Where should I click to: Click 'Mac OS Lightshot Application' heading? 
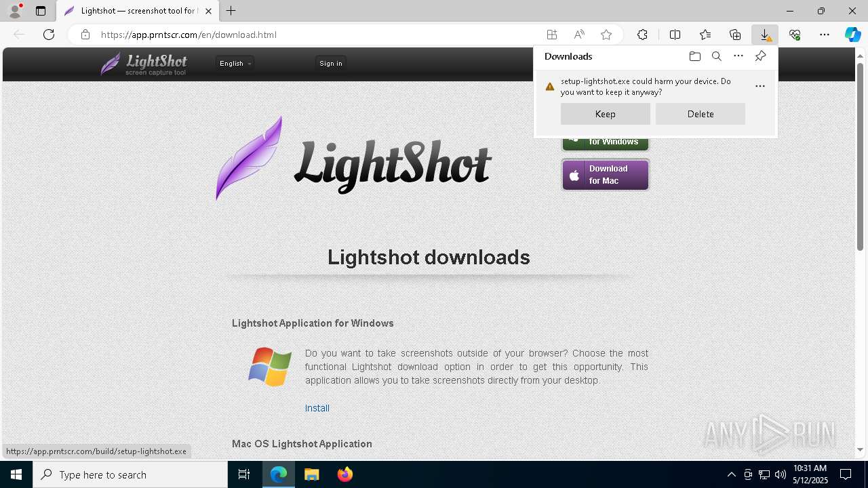[x=302, y=444]
